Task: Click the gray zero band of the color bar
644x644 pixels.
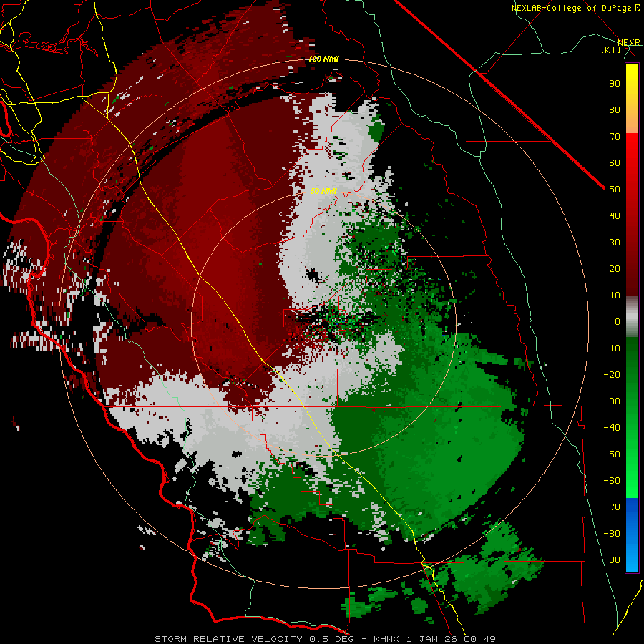Action: point(632,317)
